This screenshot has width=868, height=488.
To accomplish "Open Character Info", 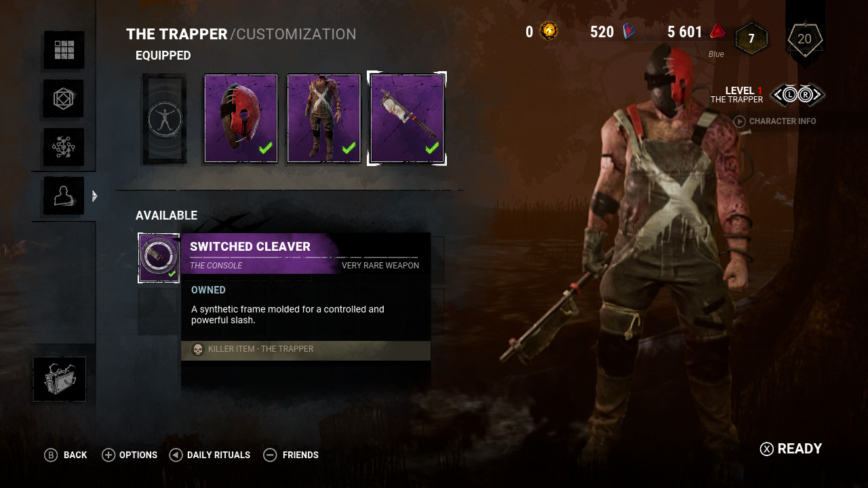I will [x=775, y=121].
